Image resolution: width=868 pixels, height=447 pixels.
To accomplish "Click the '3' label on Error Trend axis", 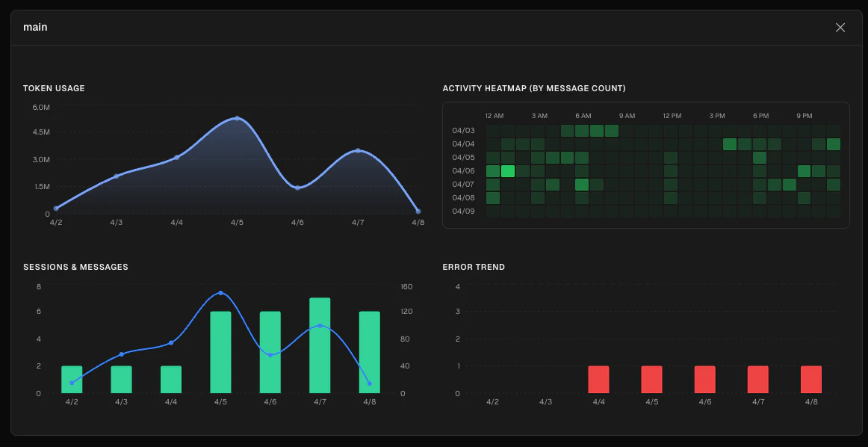I will coord(457,311).
